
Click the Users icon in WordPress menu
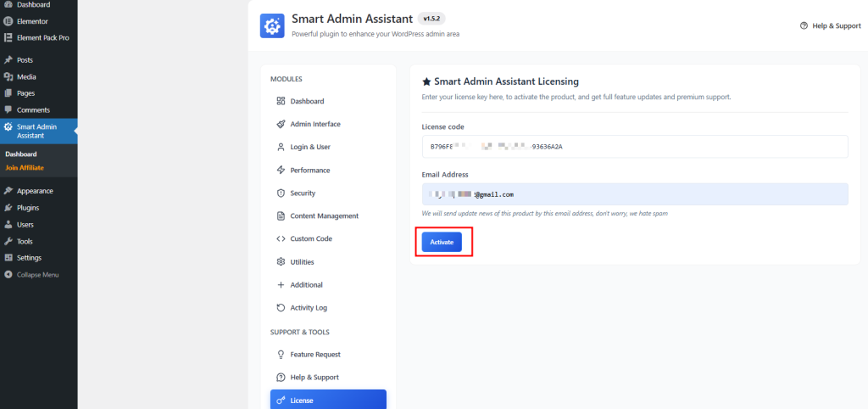click(x=8, y=225)
